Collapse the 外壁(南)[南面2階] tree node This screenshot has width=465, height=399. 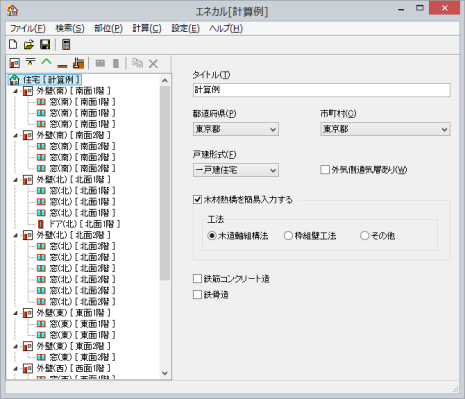16,135
